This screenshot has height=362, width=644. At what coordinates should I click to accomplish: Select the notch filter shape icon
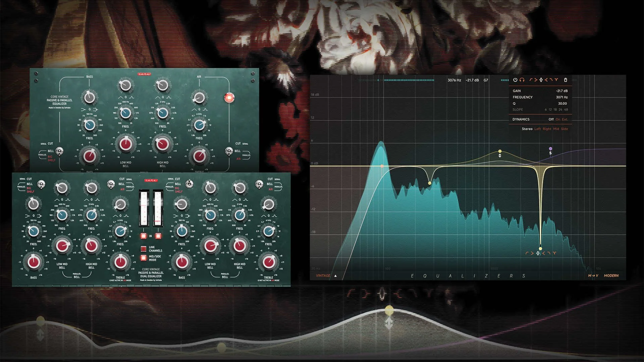556,80
